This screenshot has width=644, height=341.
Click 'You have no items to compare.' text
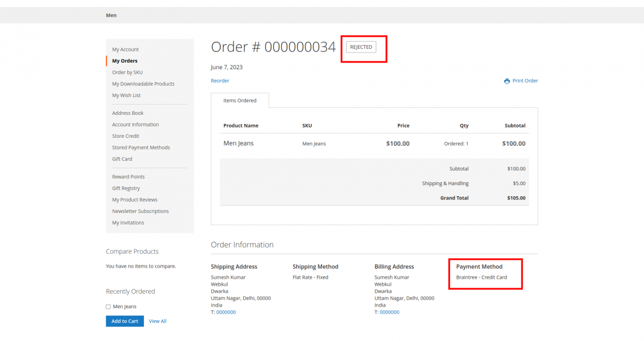pos(141,266)
